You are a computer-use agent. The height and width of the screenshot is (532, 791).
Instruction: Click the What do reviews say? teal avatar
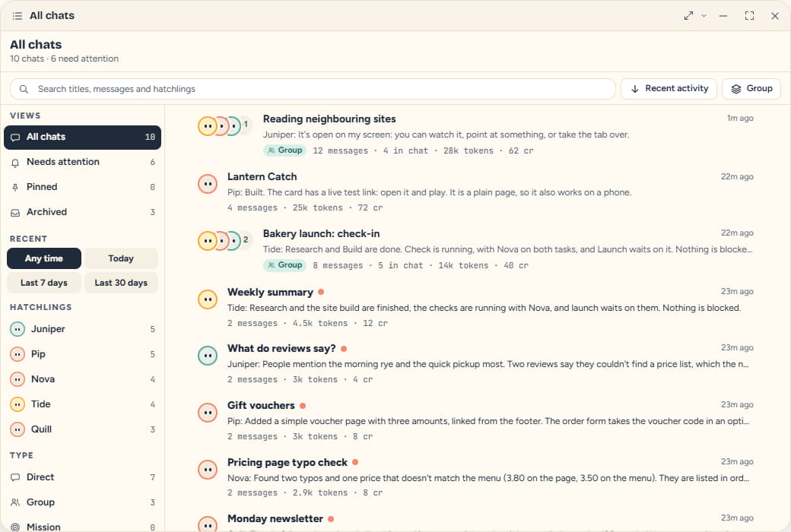(208, 356)
